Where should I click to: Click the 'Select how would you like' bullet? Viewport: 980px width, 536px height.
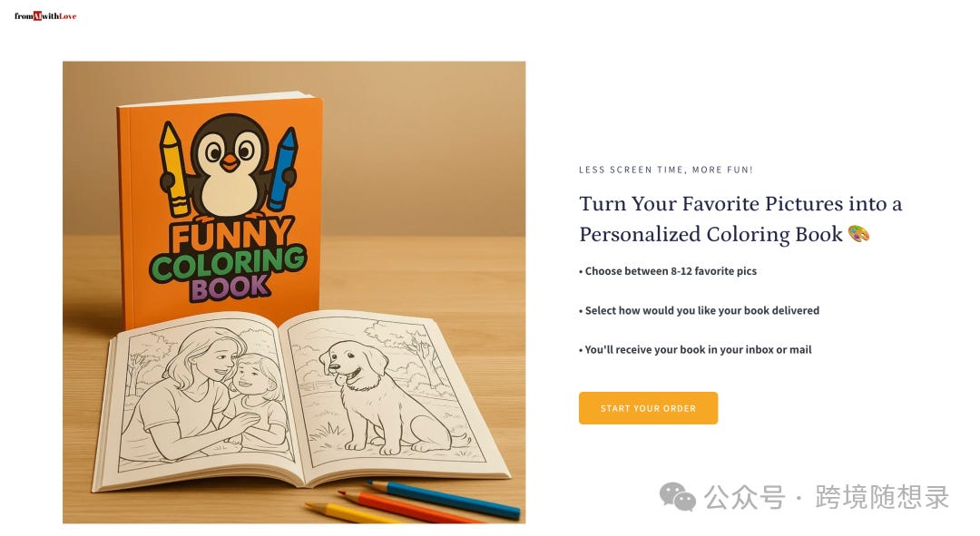point(699,310)
